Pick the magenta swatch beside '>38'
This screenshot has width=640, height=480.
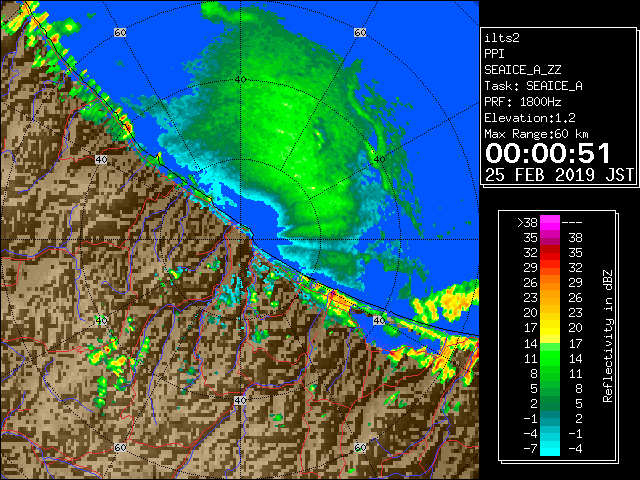tap(550, 223)
